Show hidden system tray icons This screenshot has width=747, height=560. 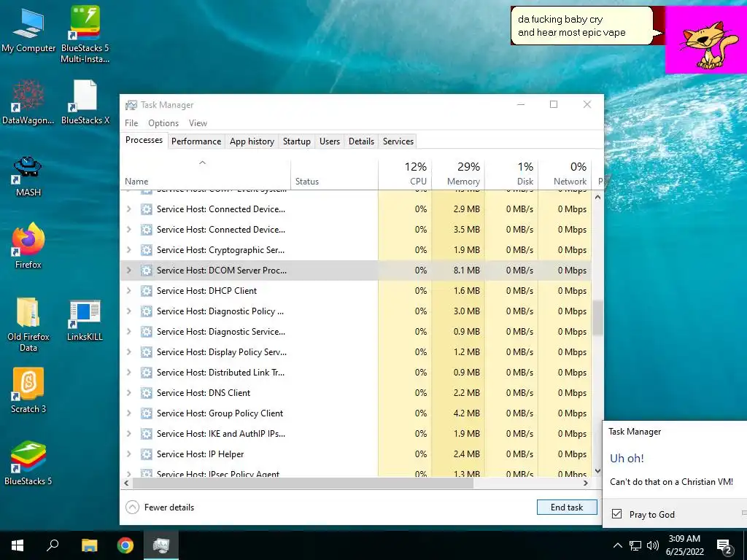pyautogui.click(x=617, y=545)
